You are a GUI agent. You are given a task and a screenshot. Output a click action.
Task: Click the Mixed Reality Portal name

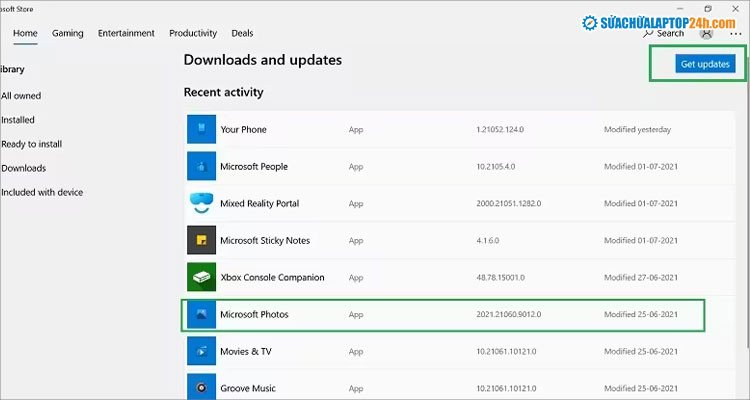point(260,203)
